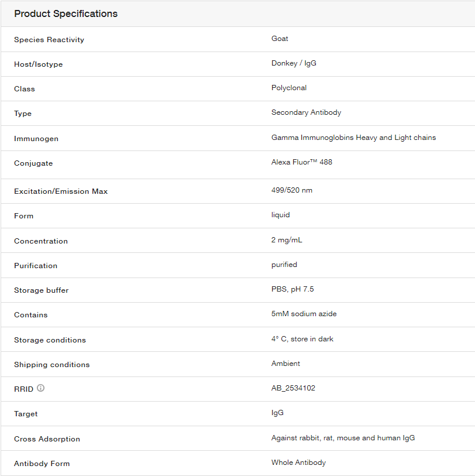Screen dimensions: 475x476
Task: Select the PBS, pH 7.5 buffer value
Action: 292,289
